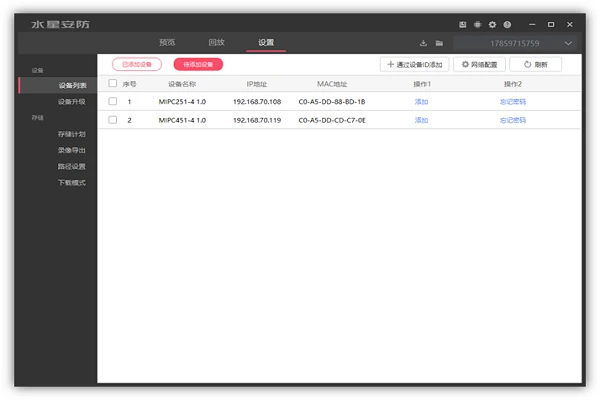Open 设备升级 in sidebar

click(71, 102)
